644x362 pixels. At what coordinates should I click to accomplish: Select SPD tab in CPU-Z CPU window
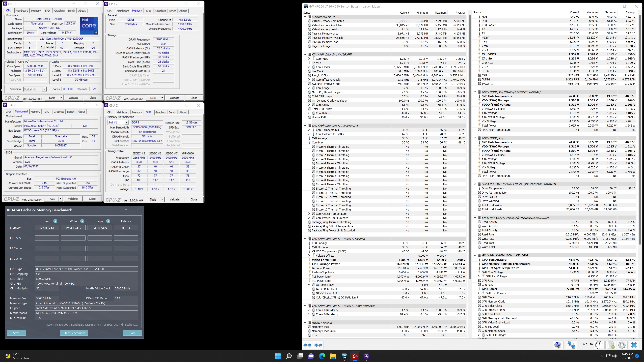[47, 11]
